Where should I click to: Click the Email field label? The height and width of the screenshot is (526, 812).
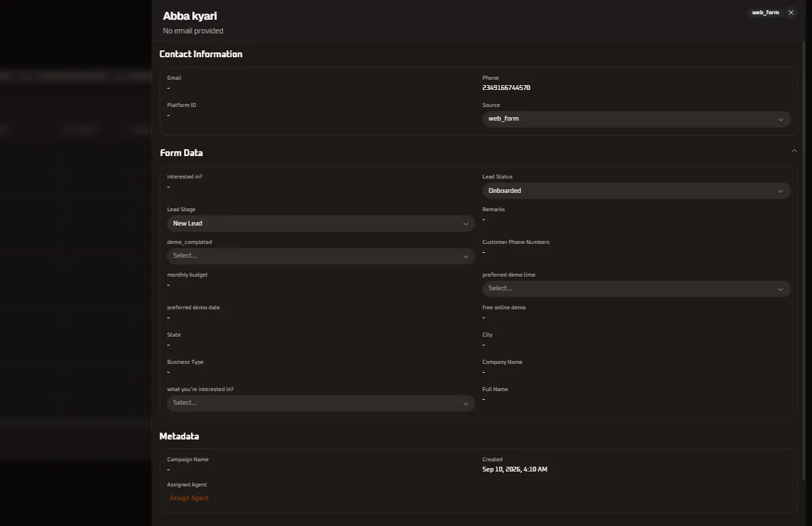pos(174,78)
